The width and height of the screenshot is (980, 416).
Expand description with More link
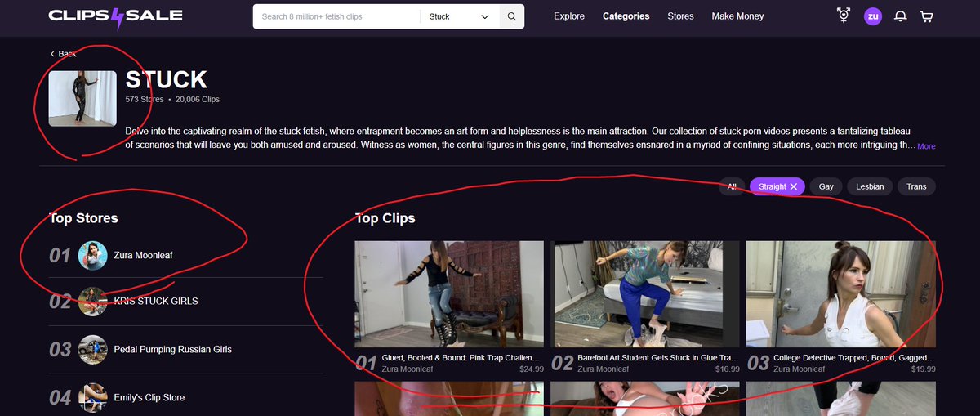(926, 146)
